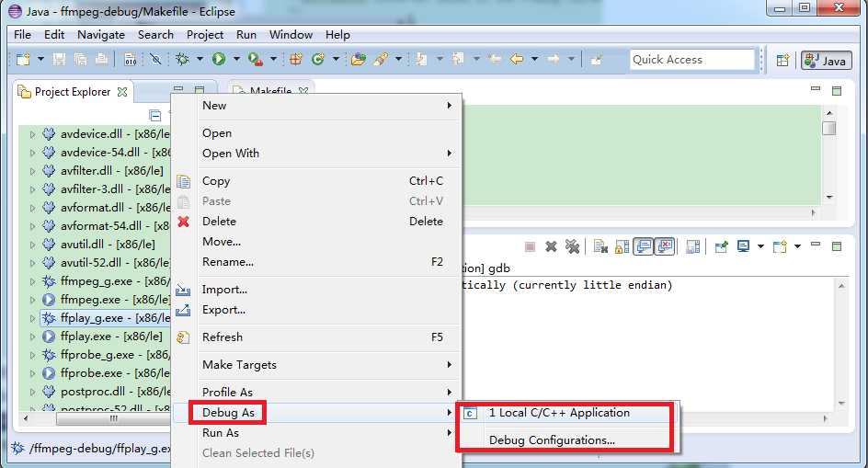This screenshot has width=868, height=468.
Task: Click the Terminate stop icon in Console
Action: tap(530, 246)
